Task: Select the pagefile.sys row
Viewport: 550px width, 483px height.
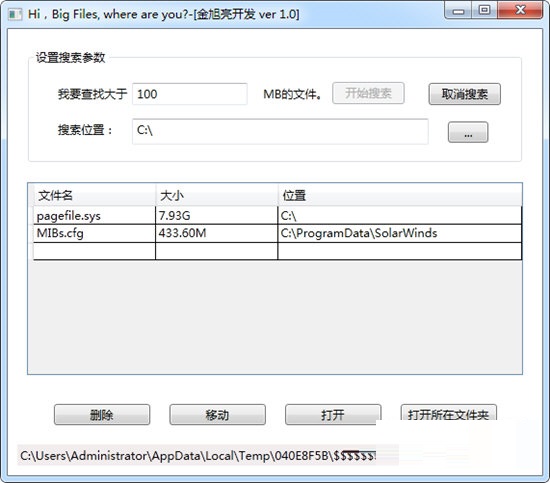Action: click(277, 215)
